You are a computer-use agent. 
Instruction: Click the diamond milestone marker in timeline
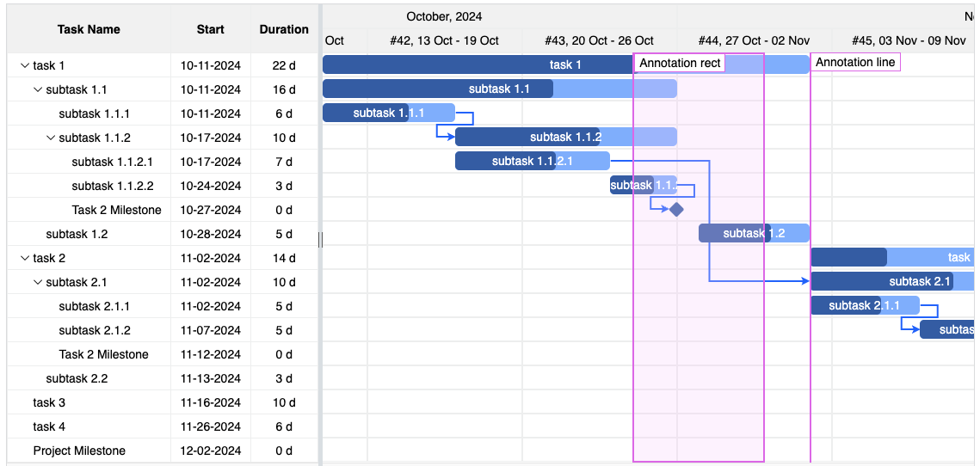click(676, 209)
